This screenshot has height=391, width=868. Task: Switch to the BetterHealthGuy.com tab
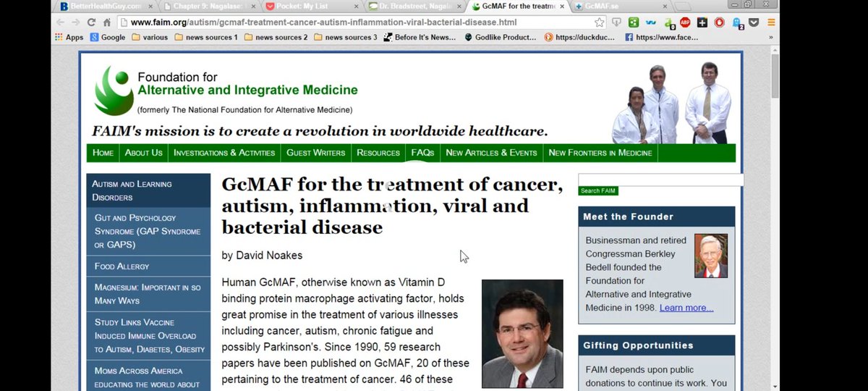tap(105, 7)
